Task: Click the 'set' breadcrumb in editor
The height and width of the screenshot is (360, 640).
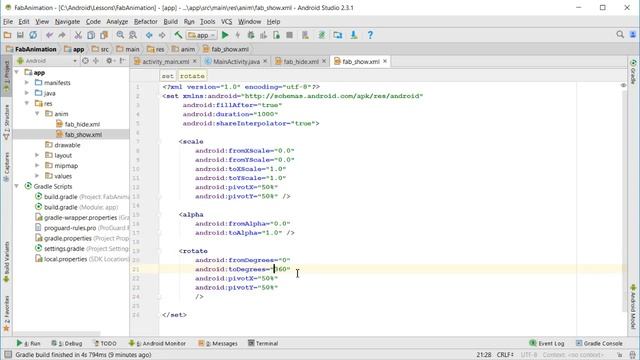Action: click(167, 76)
